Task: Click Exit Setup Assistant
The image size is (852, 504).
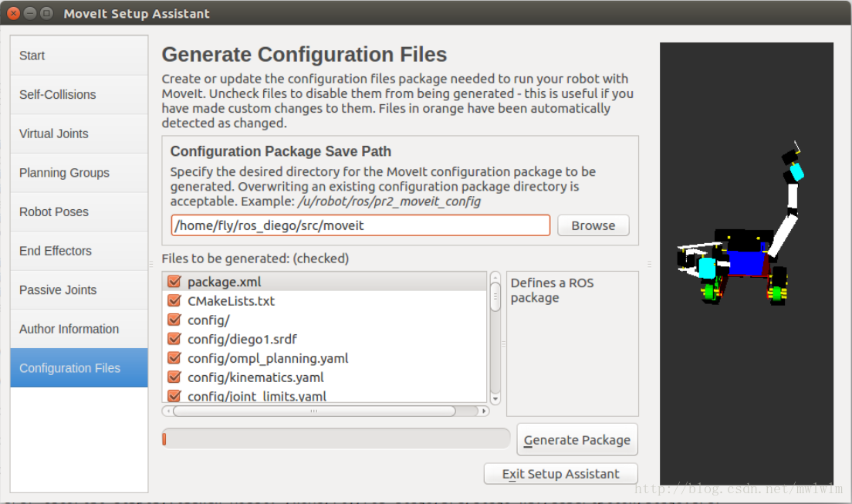Action: point(561,474)
